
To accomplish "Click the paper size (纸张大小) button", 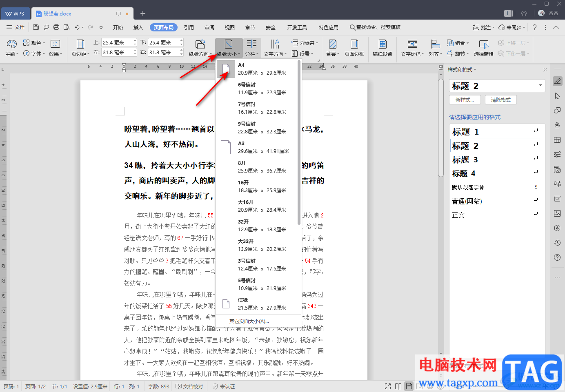I will [x=229, y=48].
